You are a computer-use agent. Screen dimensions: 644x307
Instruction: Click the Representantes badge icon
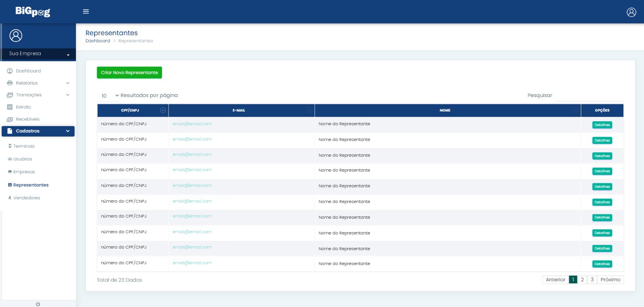[10, 185]
